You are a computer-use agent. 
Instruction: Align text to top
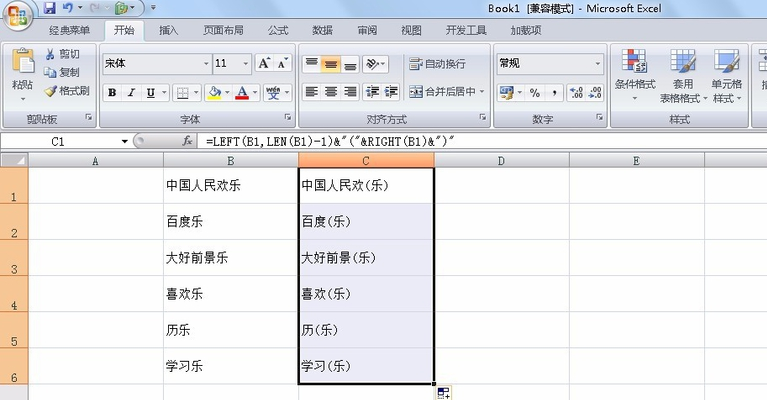[312, 64]
